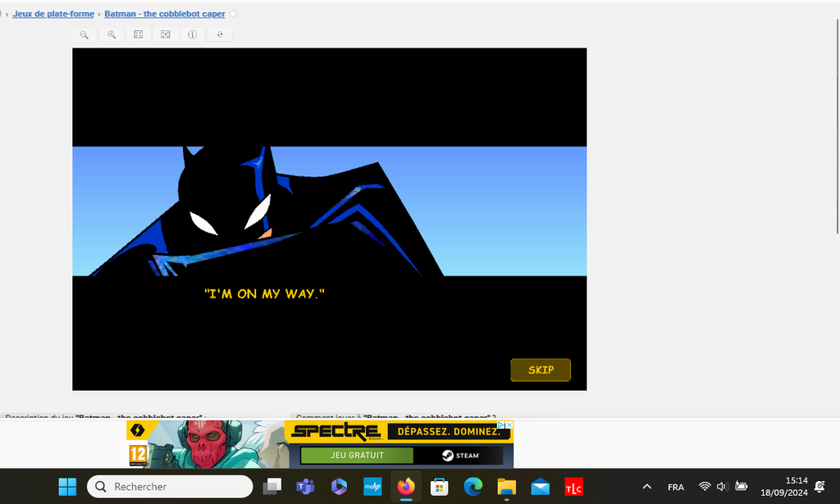Switch to Firefox in the taskbar
Viewport: 840px width, 504px height.
pos(406,487)
